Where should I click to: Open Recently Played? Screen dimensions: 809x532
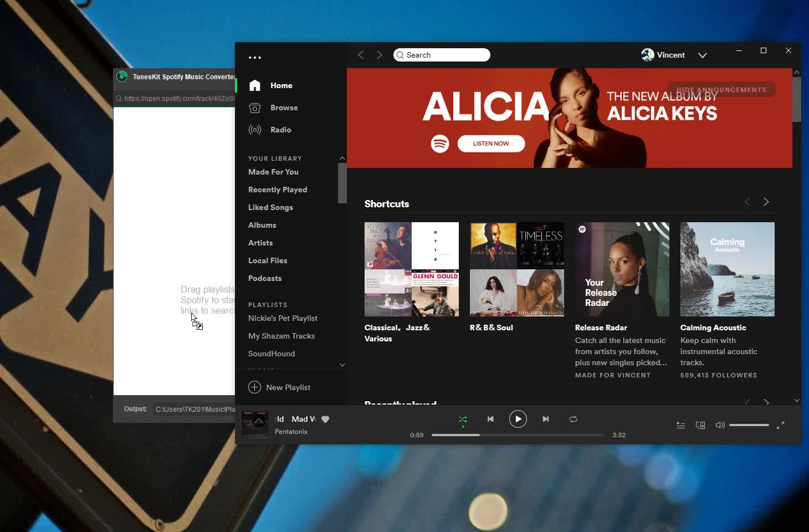click(278, 190)
